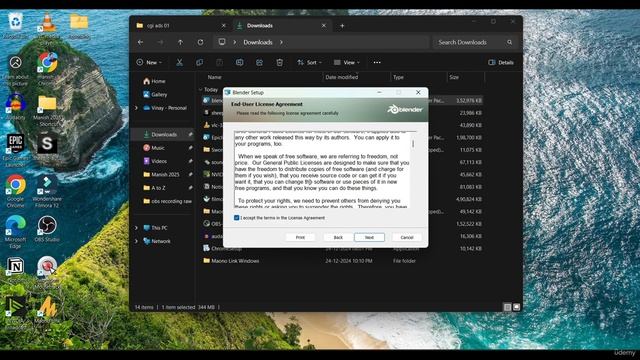The image size is (640, 360).
Task: Sort by the Size column
Action: click(x=454, y=77)
